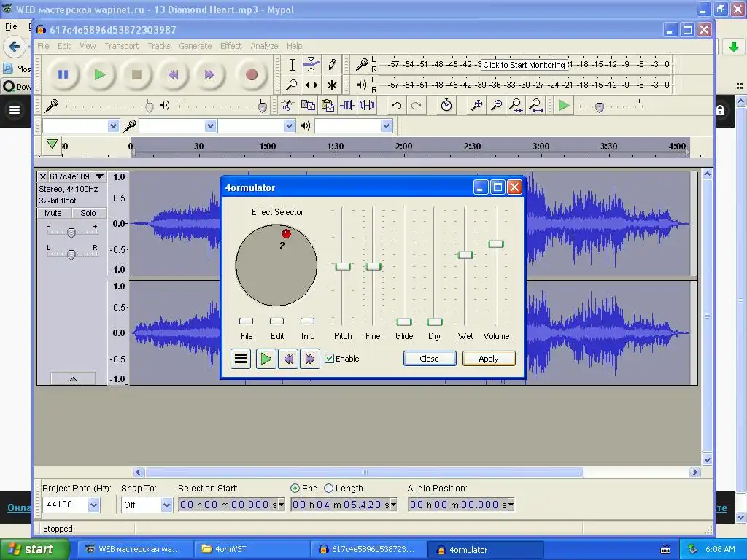Select the Envelope tool
Viewport: 747px width, 560px height.
coord(311,65)
